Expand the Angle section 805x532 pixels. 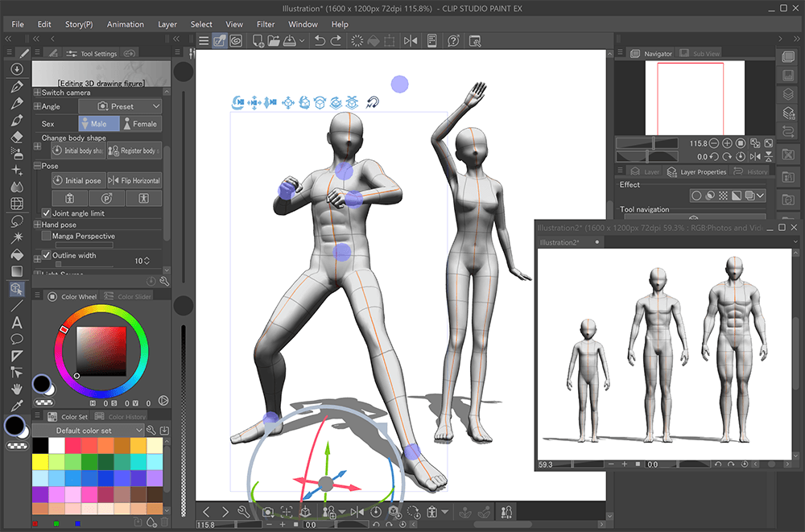pyautogui.click(x=37, y=106)
